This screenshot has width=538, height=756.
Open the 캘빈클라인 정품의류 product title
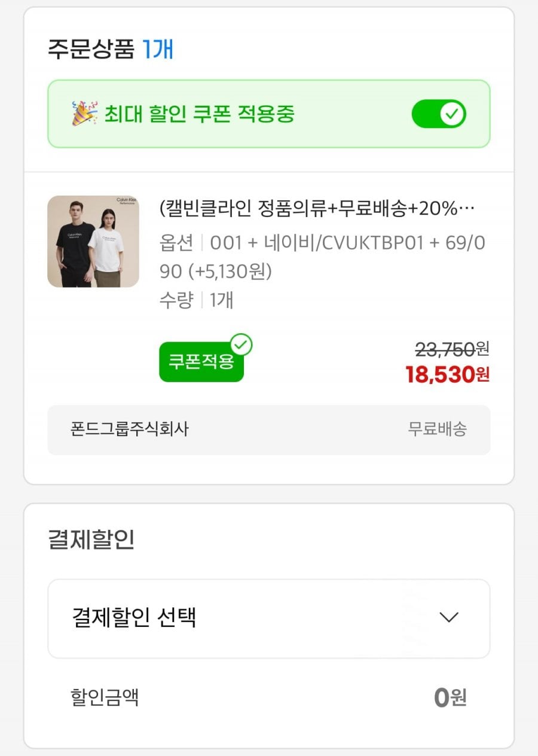pos(317,209)
